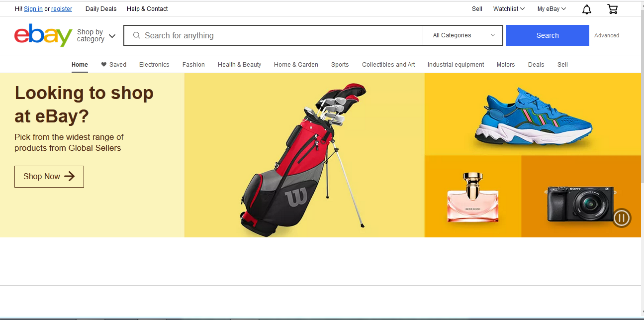This screenshot has height=320, width=644.
Task: Select the Home tab
Action: pos(80,65)
